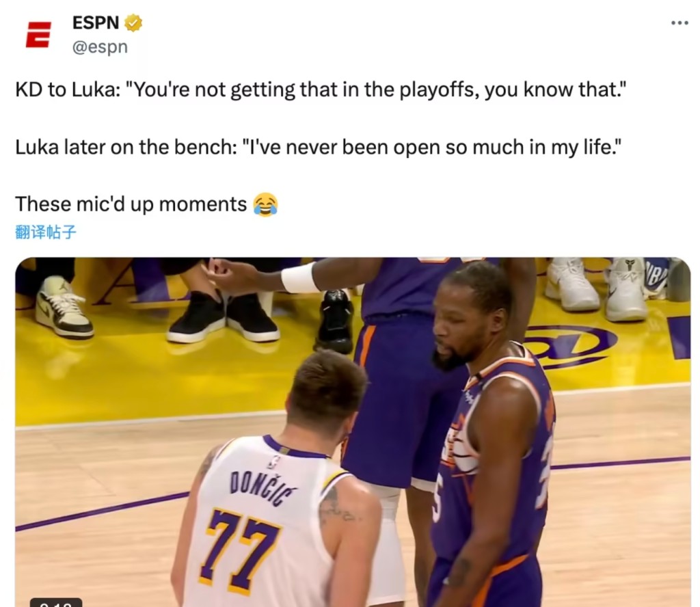Click the 翻译帖子 translate post link
Viewport: 700px width, 607px height.
click(46, 232)
